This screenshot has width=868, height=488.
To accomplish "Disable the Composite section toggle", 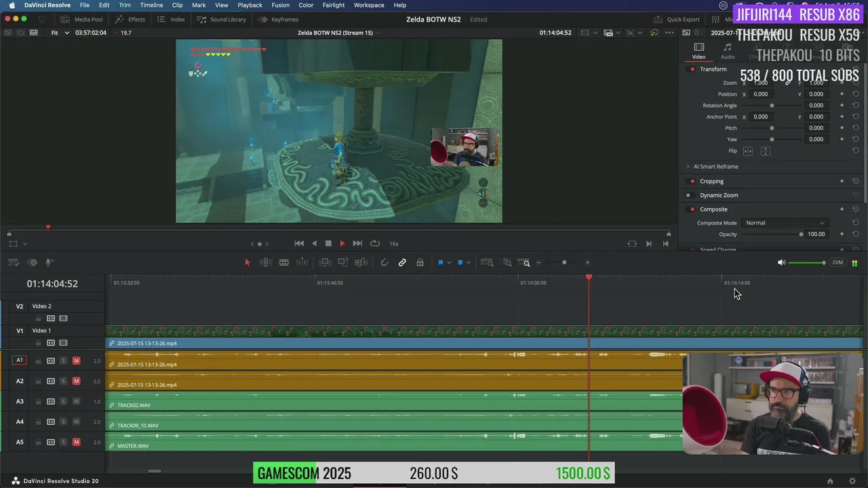I will coord(692,209).
